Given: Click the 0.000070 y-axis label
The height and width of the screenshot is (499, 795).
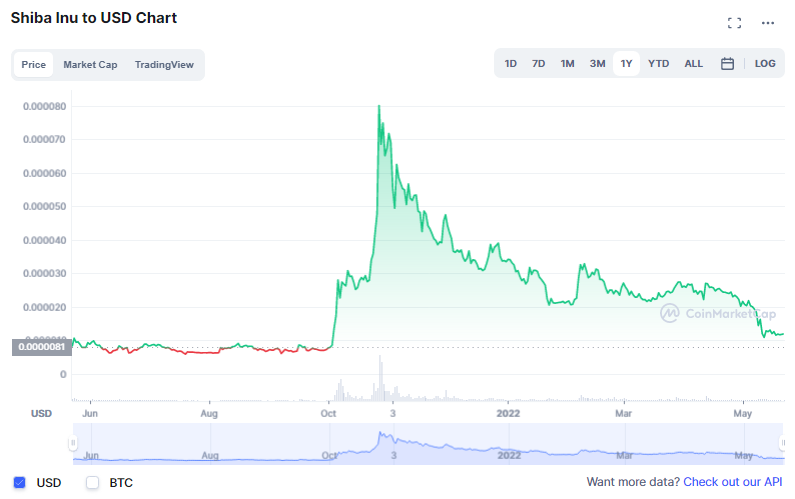Looking at the screenshot, I should (44, 139).
